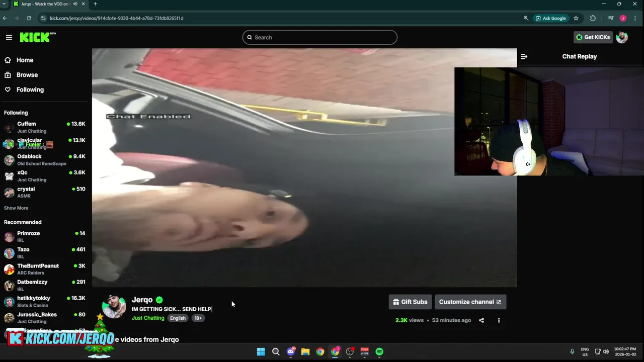This screenshot has height=362, width=644.
Task: Open media controls icon in Chrome toolbar
Action: tap(611, 18)
